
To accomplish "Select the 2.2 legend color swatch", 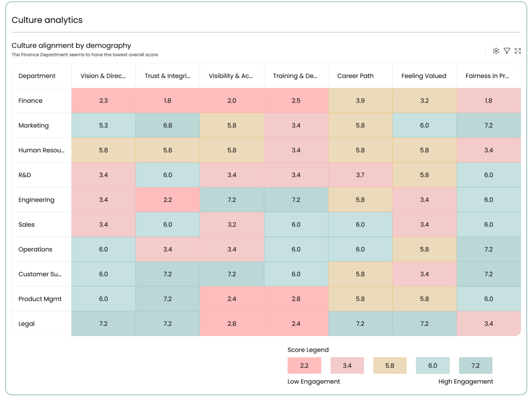I will (304, 365).
